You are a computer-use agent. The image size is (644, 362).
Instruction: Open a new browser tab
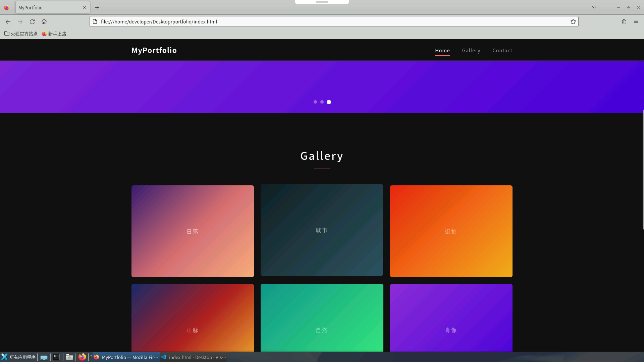click(x=97, y=7)
